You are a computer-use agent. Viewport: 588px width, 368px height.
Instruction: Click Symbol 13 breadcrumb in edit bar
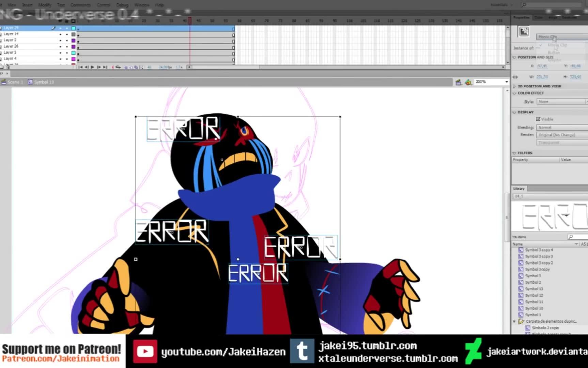pos(41,82)
